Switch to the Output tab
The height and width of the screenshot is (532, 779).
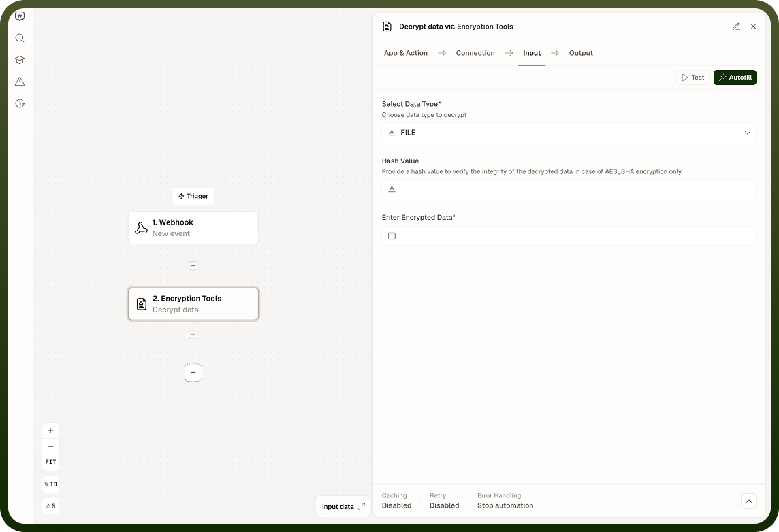click(x=581, y=53)
